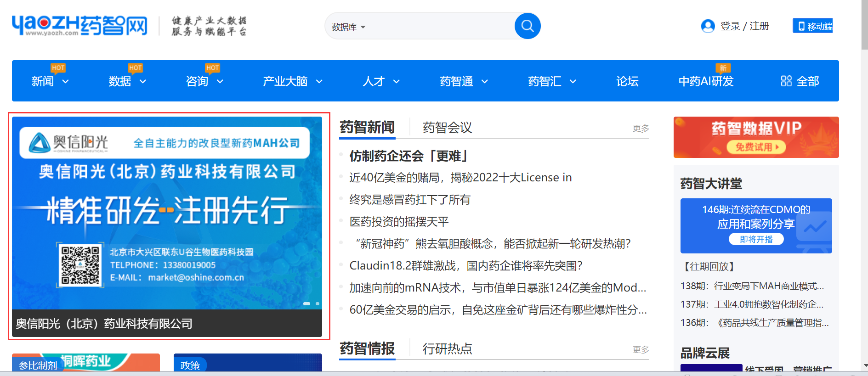Select the second carousel indicator dot
This screenshot has width=868, height=376.
(x=317, y=303)
